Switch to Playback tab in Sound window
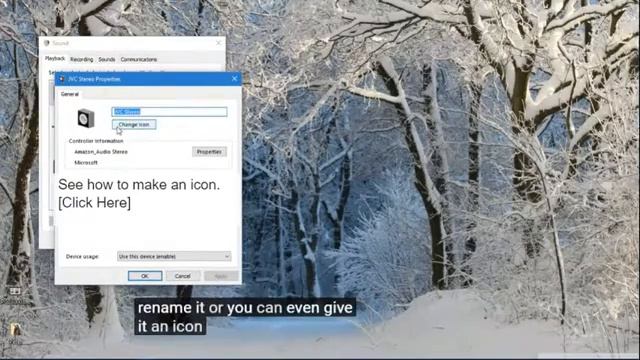 55,59
